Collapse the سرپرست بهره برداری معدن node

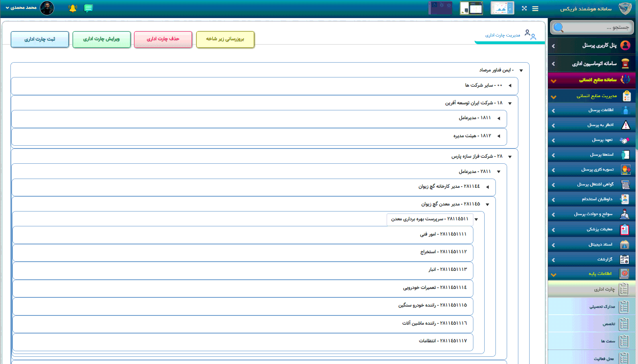[x=476, y=220]
